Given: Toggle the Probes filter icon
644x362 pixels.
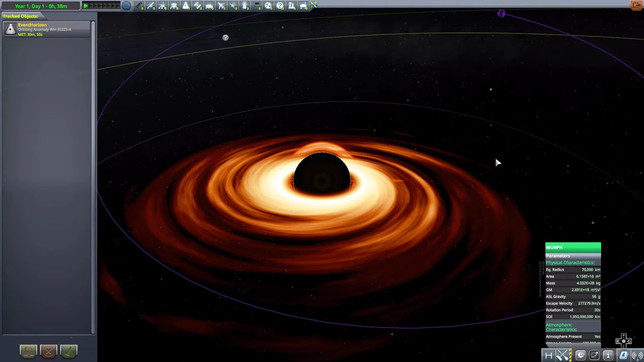Looking at the screenshot, I should [151, 6].
